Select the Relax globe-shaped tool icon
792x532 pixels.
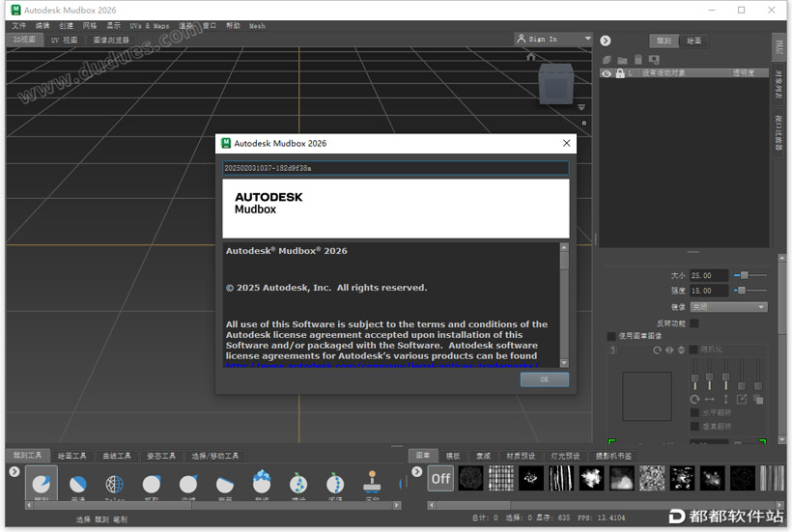pos(115,484)
